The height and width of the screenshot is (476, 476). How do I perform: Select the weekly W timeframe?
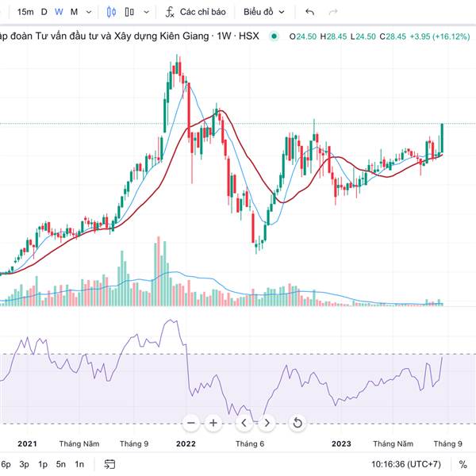tap(59, 12)
